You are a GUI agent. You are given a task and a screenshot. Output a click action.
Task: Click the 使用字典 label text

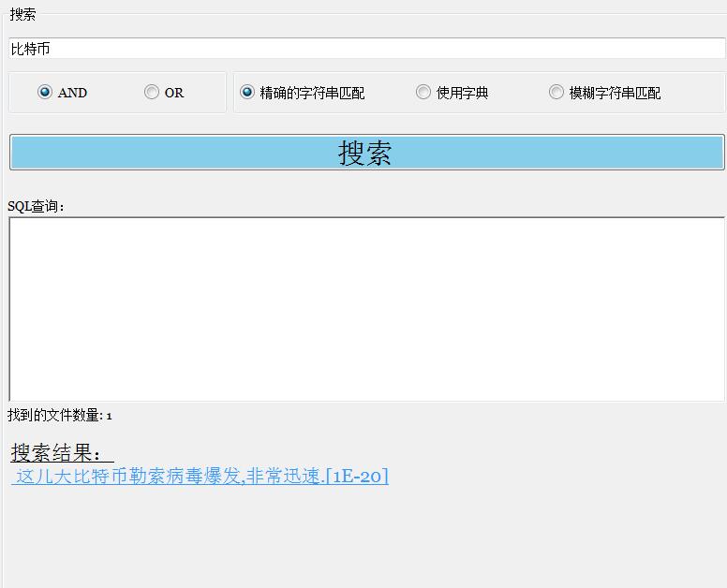[462, 93]
